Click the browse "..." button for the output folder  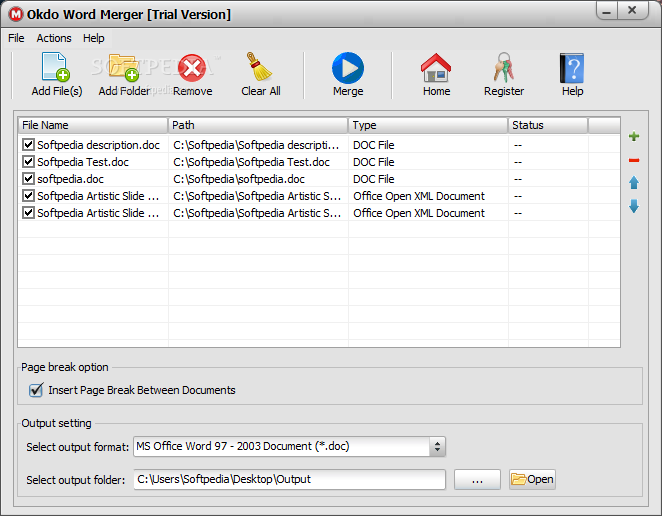(477, 480)
